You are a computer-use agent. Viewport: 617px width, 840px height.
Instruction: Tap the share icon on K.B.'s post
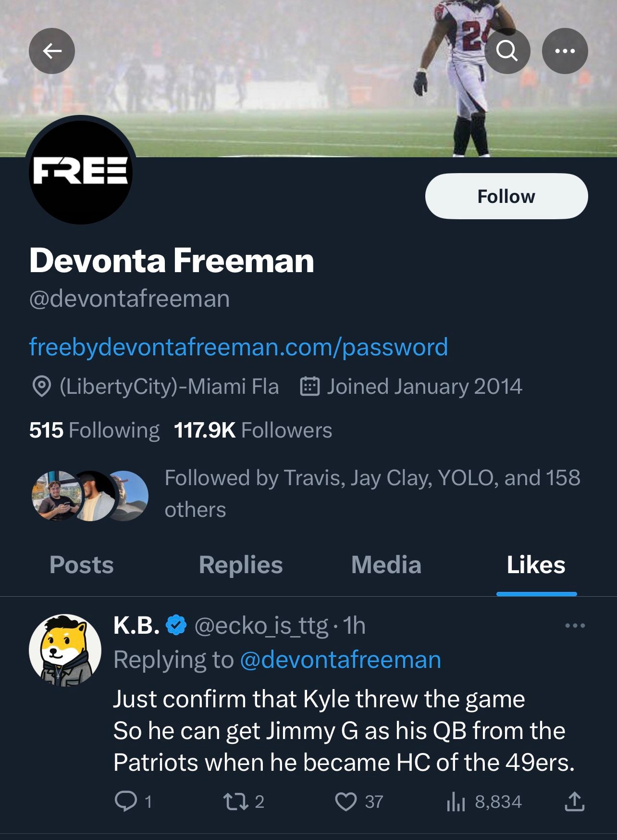(574, 802)
